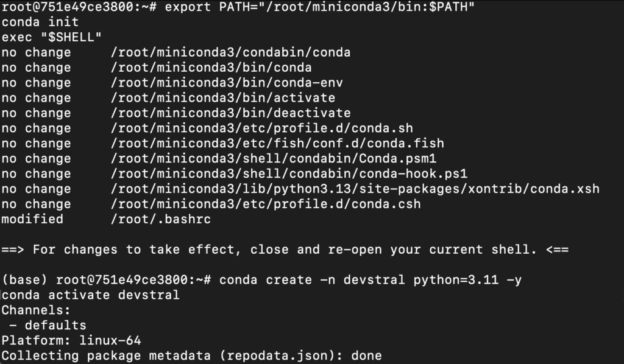Click the modified /root/.bashrc path

161,219
